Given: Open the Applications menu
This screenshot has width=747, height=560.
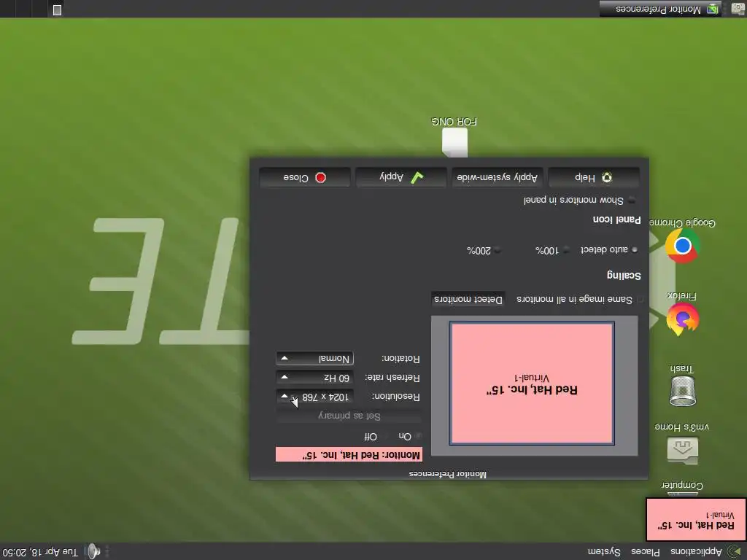Looking at the screenshot, I should (696, 551).
